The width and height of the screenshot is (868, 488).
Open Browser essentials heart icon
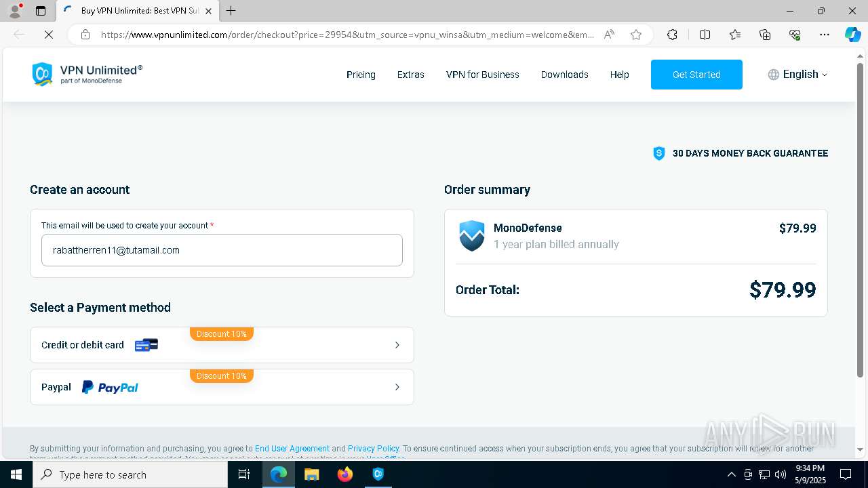tap(795, 35)
